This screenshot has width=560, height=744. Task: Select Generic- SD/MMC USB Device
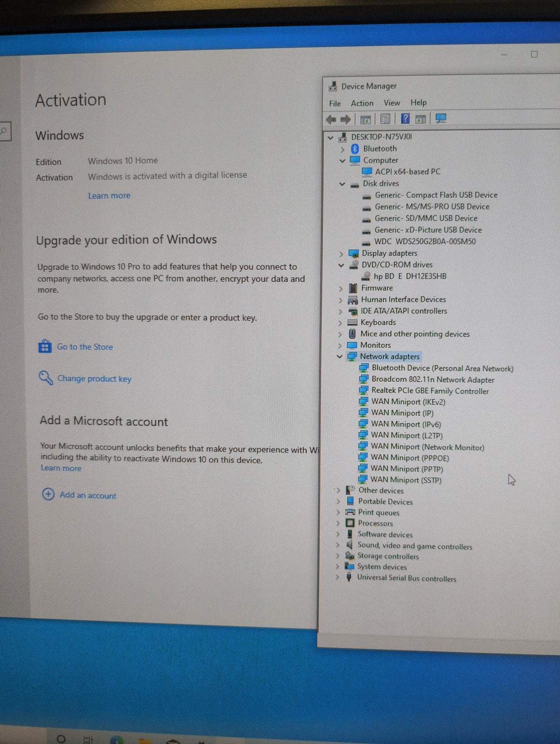click(x=426, y=219)
